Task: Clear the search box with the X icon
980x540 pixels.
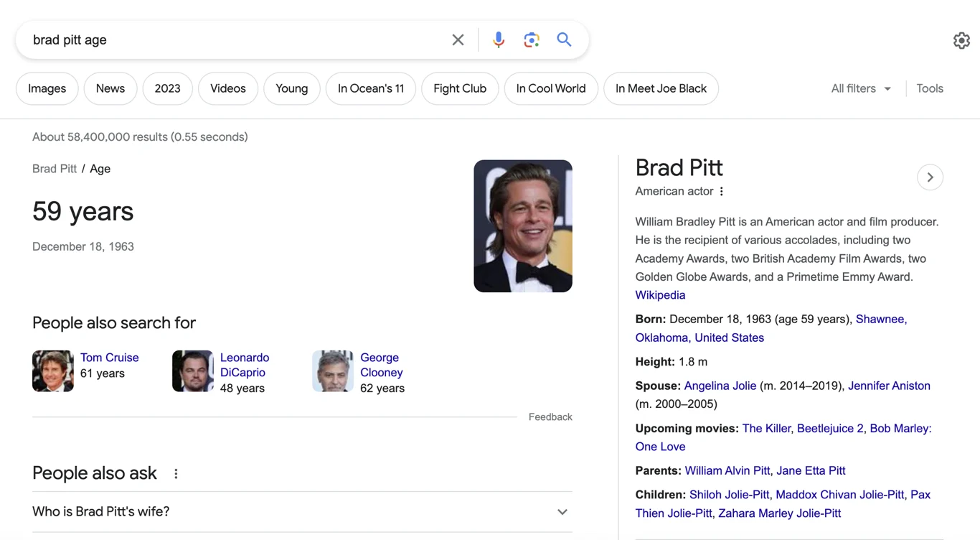Action: pyautogui.click(x=458, y=40)
